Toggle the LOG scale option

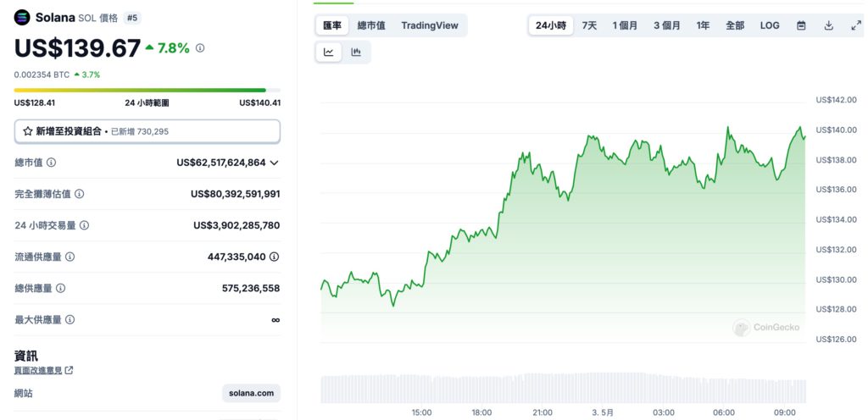[x=770, y=25]
